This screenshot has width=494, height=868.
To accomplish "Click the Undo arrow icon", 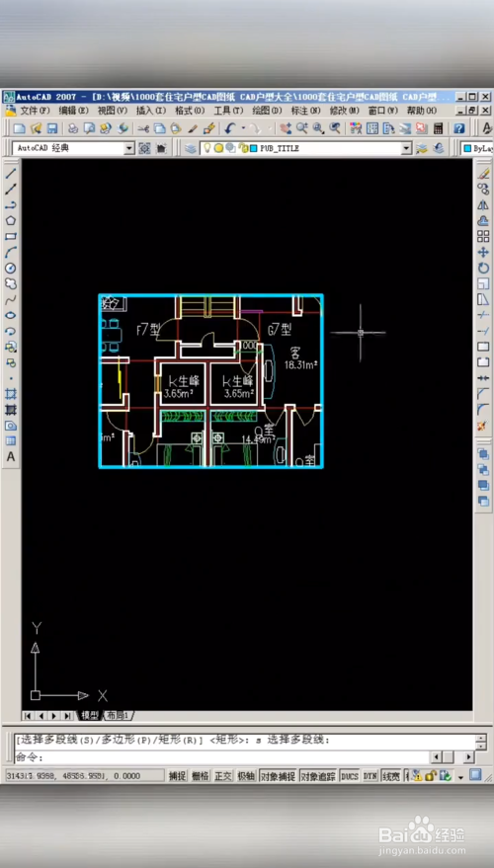I will (230, 128).
